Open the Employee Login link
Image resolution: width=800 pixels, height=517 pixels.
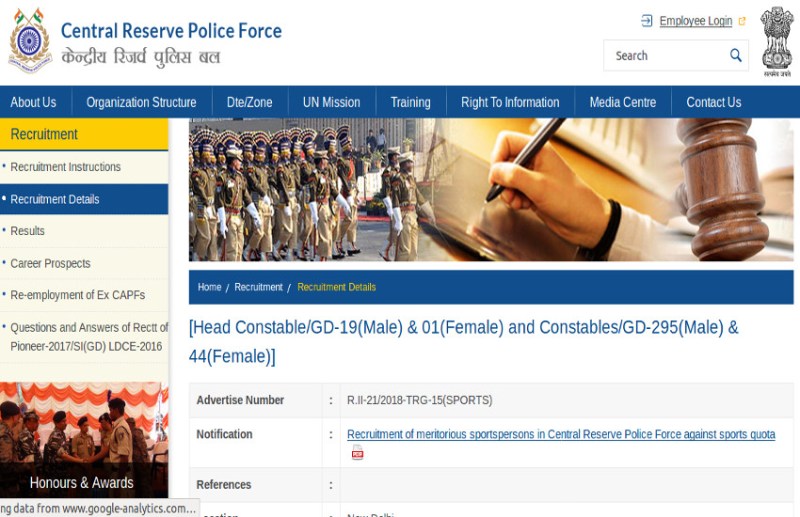point(695,21)
